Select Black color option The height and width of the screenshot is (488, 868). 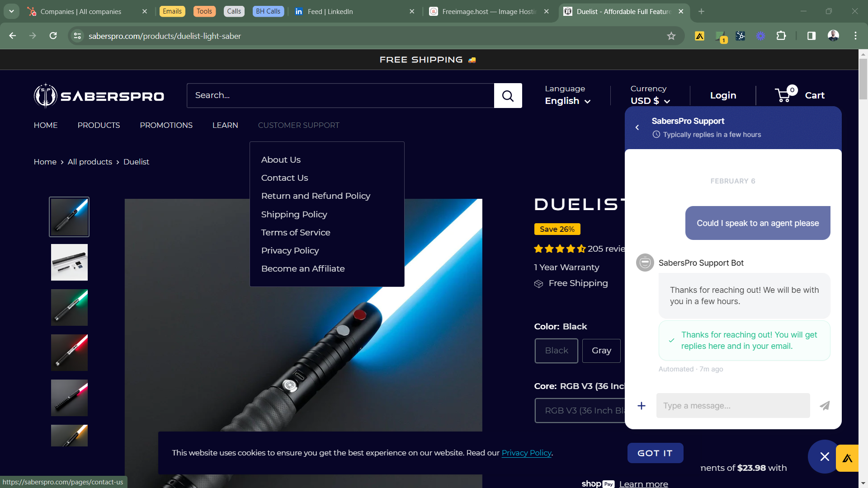[557, 351]
